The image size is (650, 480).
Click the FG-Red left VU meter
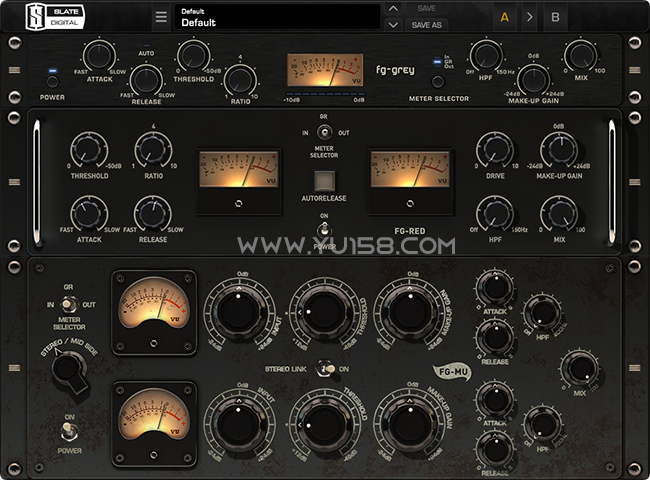239,169
